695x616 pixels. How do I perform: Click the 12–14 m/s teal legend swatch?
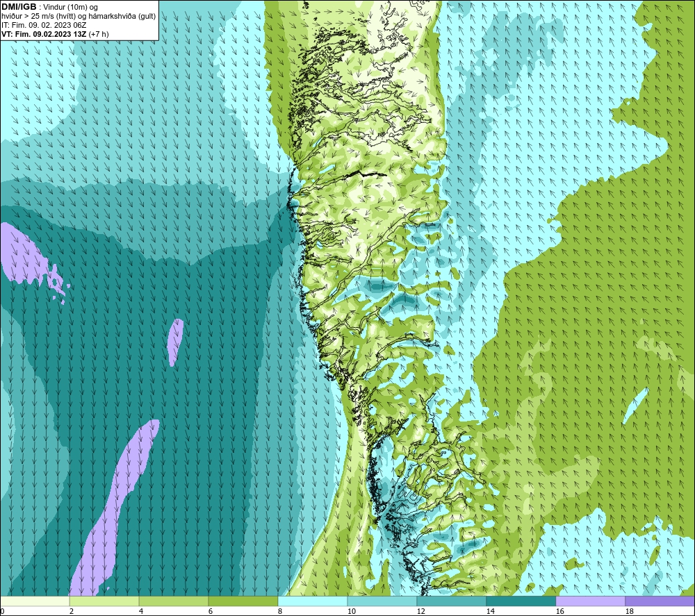point(451,601)
